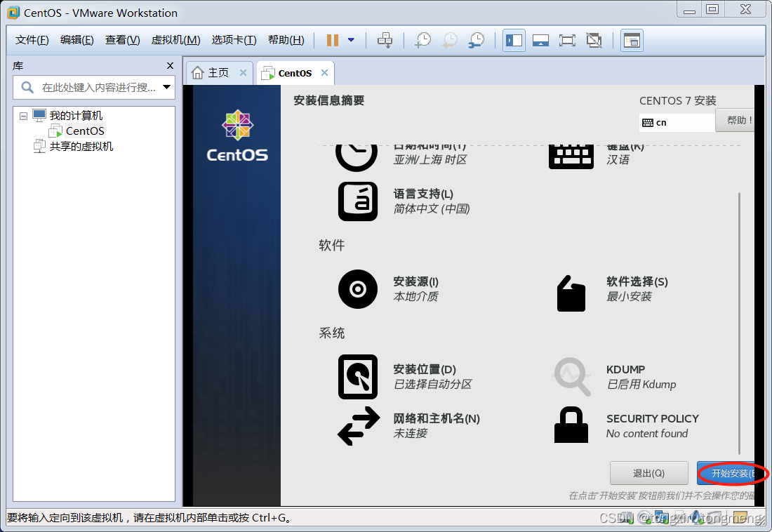Toggle the thumbnail bar icon
The image size is (772, 532).
click(540, 41)
